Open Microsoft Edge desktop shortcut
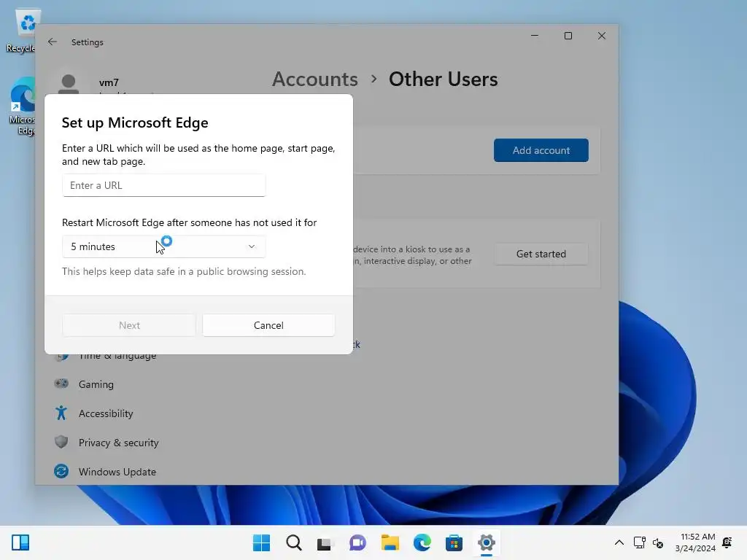The width and height of the screenshot is (747, 560). [x=23, y=106]
